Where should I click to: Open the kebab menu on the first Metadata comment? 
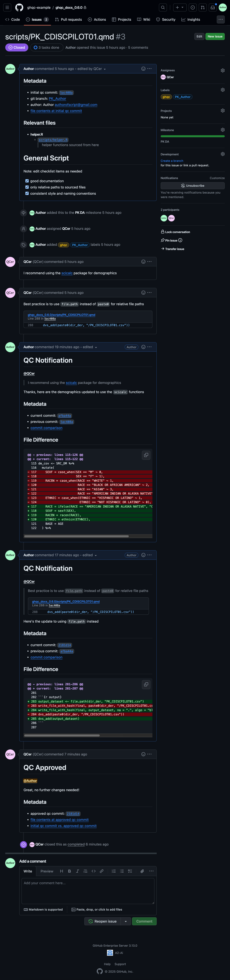tap(150, 69)
